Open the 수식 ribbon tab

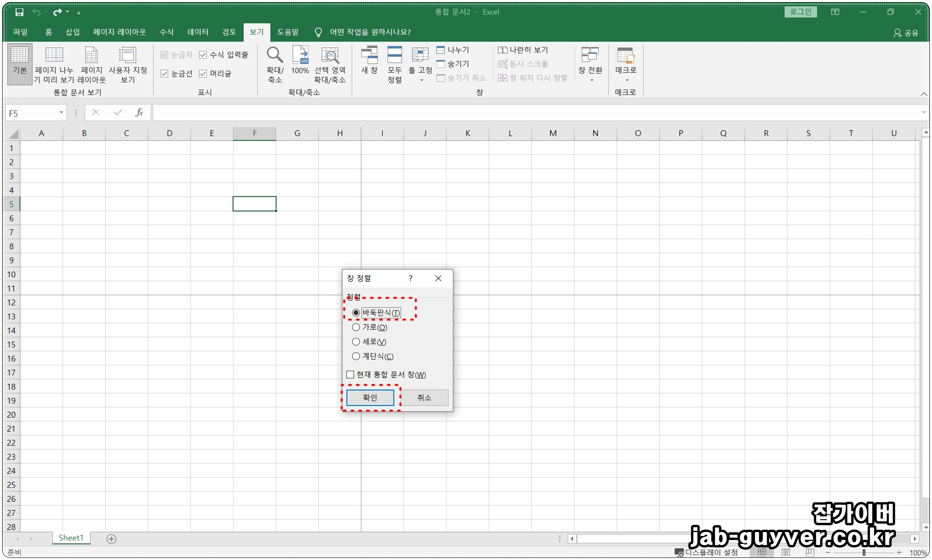[x=166, y=32]
